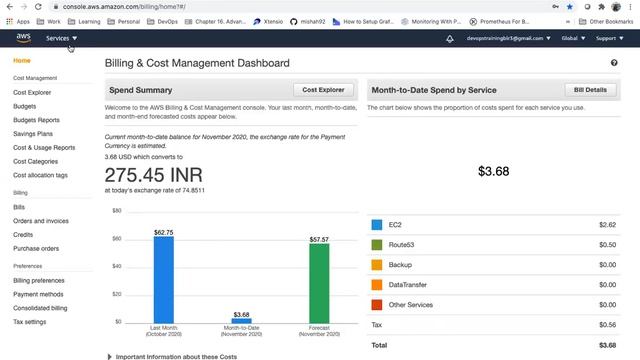
Task: Open Billing preferences
Action: tap(39, 281)
